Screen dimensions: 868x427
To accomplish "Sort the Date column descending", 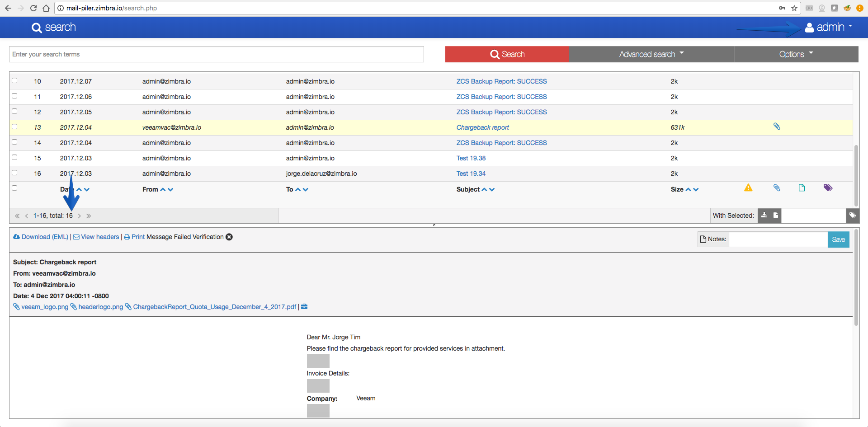I will tap(87, 190).
